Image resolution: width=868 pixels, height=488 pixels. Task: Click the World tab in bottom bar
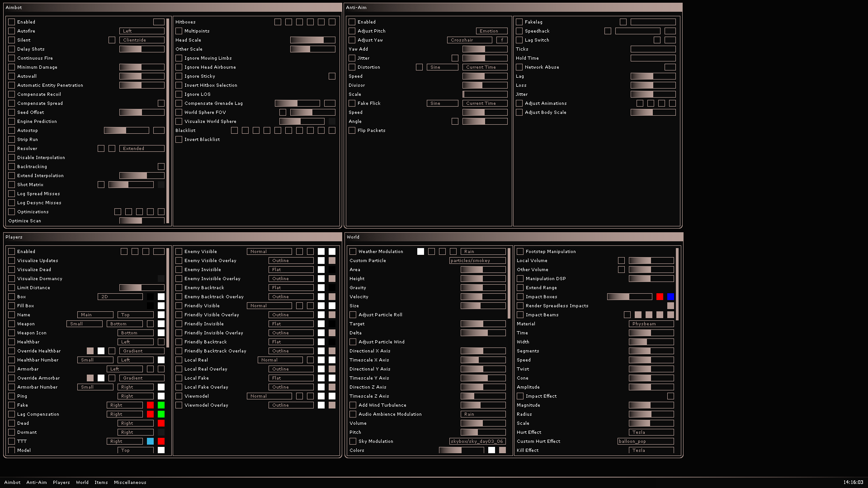coord(82,482)
